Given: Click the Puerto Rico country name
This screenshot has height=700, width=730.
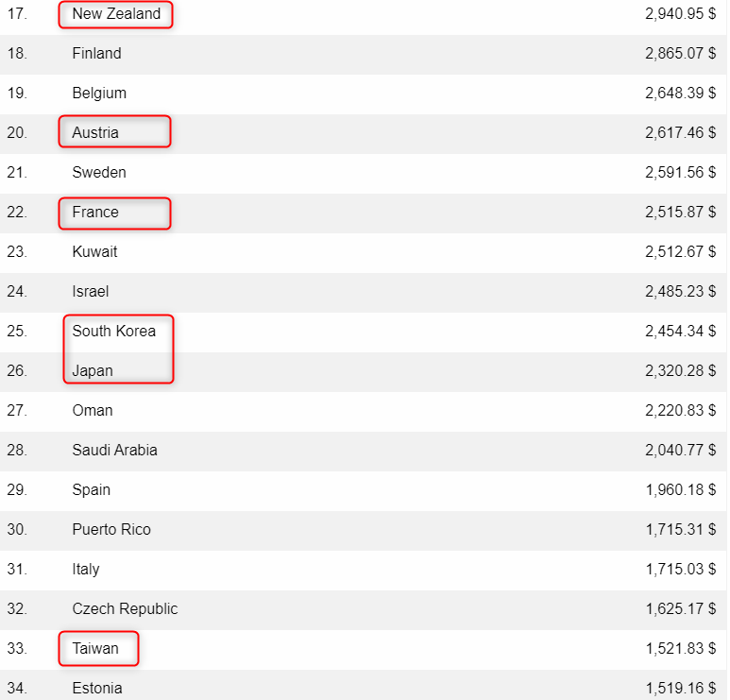Looking at the screenshot, I should [x=111, y=530].
